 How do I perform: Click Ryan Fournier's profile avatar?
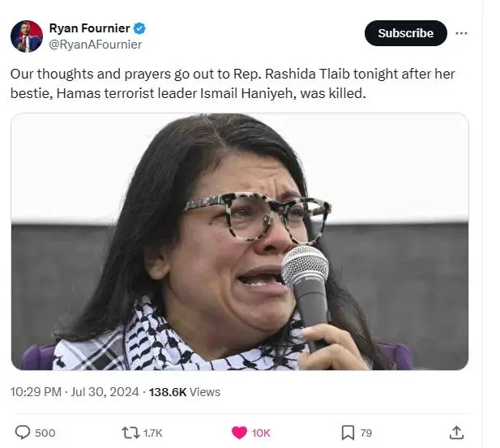tap(26, 36)
